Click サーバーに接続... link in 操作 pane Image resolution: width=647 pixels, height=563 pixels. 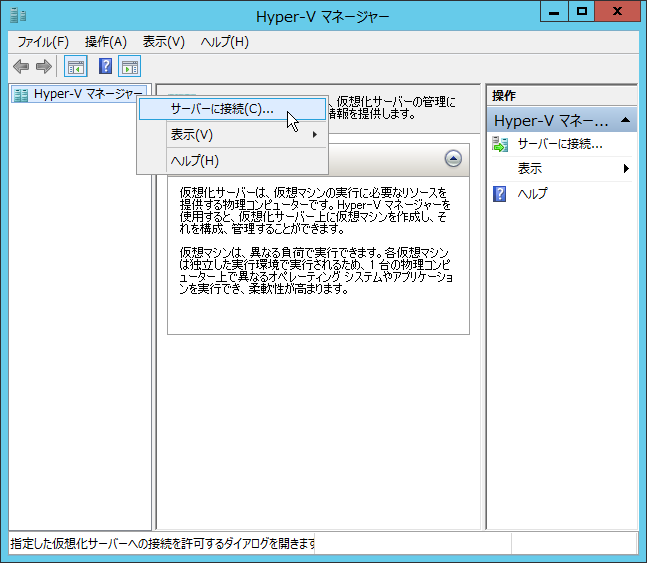[560, 144]
